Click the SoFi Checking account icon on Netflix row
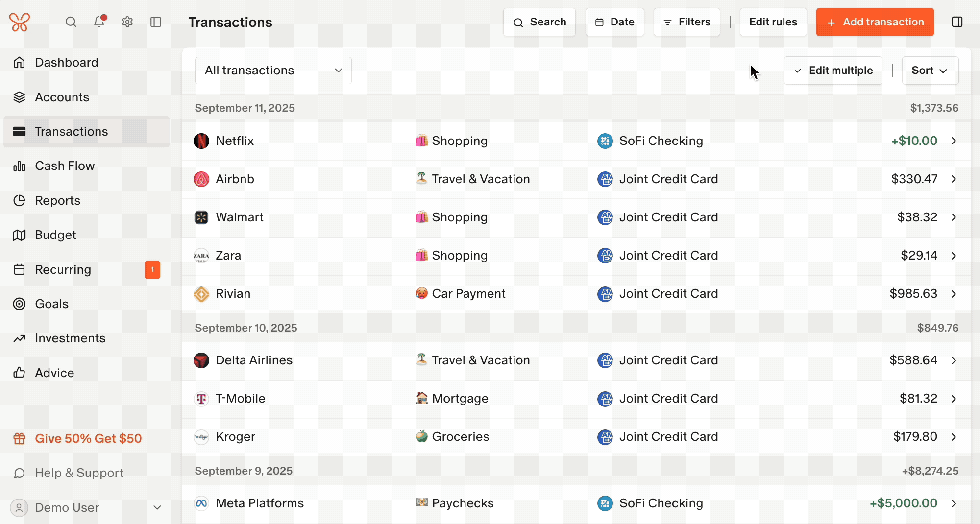The width and height of the screenshot is (980, 524). tap(606, 141)
